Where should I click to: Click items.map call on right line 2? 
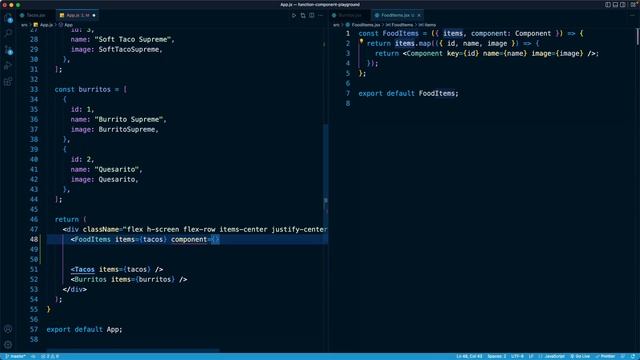413,44
